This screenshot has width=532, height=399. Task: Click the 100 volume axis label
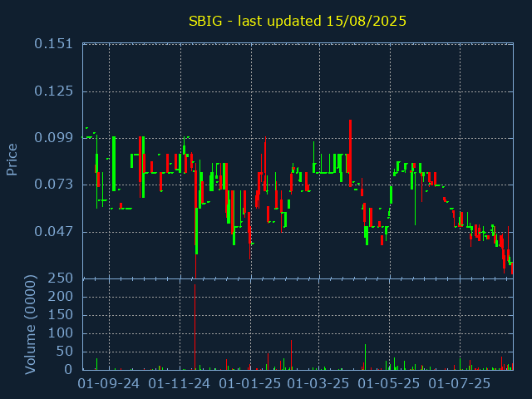click(x=61, y=333)
